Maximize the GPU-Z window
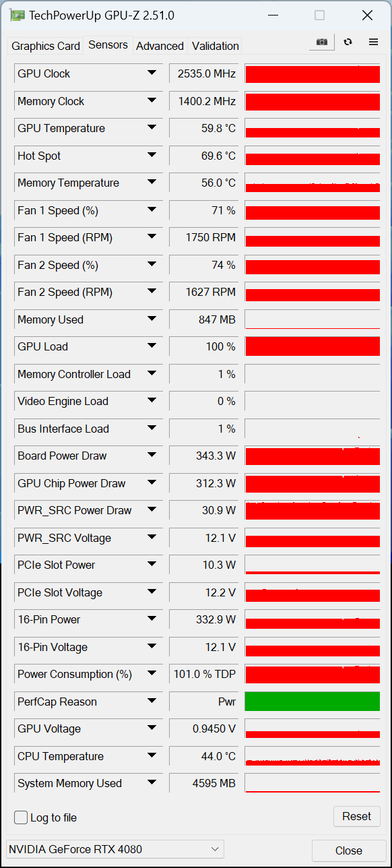 point(319,15)
